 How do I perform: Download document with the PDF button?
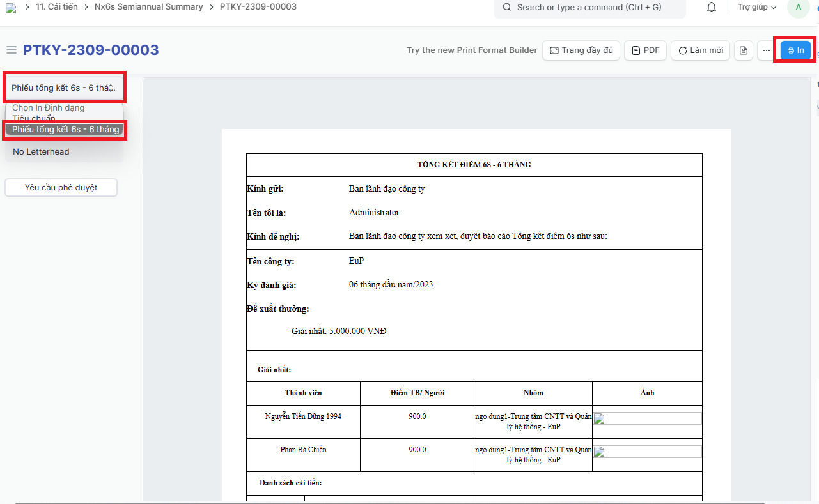tap(645, 50)
